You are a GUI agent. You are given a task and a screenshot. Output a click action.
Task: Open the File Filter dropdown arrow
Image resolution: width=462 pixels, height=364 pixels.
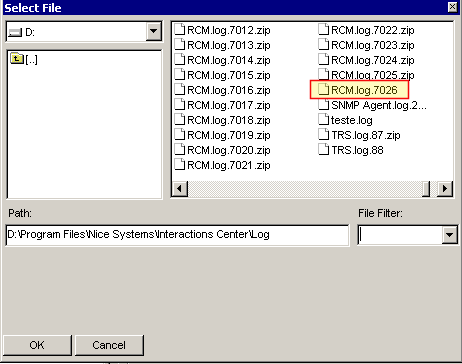tap(449, 235)
